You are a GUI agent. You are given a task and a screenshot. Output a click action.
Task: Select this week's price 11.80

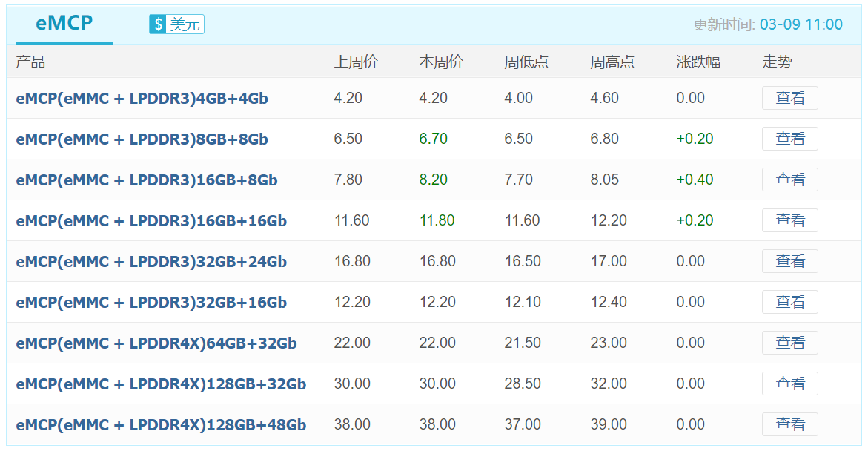point(437,220)
